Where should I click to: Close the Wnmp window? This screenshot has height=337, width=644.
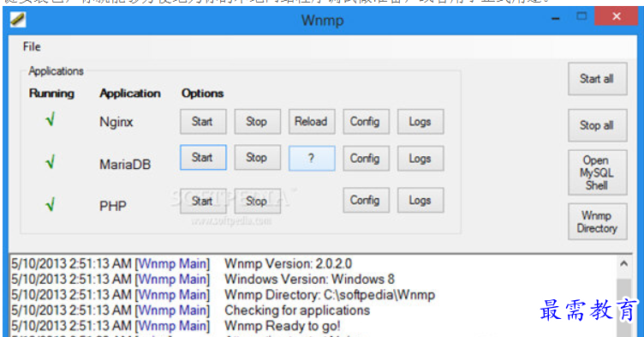point(616,16)
